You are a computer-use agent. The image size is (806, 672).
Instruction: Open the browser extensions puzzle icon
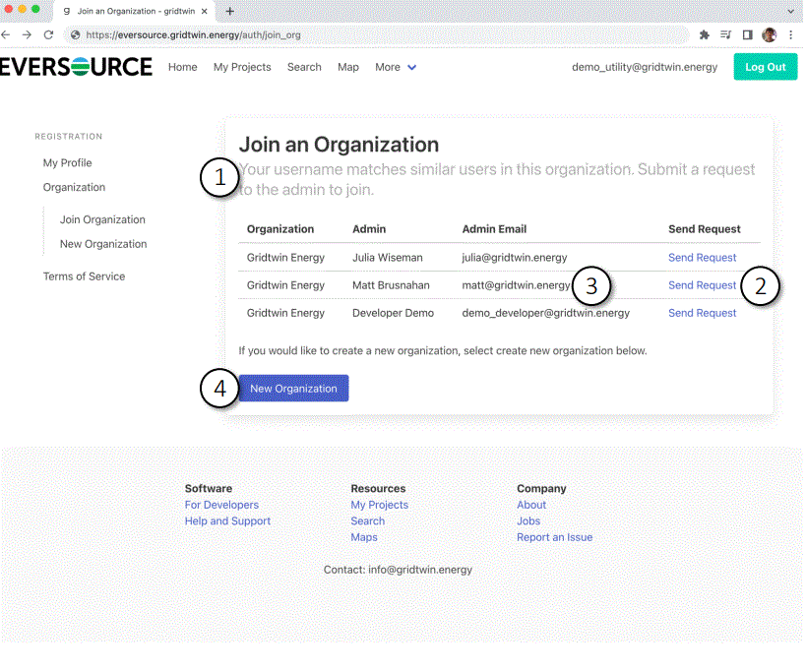click(704, 32)
